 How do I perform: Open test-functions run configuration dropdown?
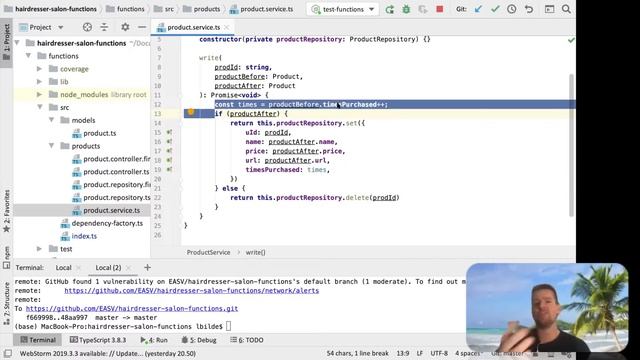coord(343,9)
